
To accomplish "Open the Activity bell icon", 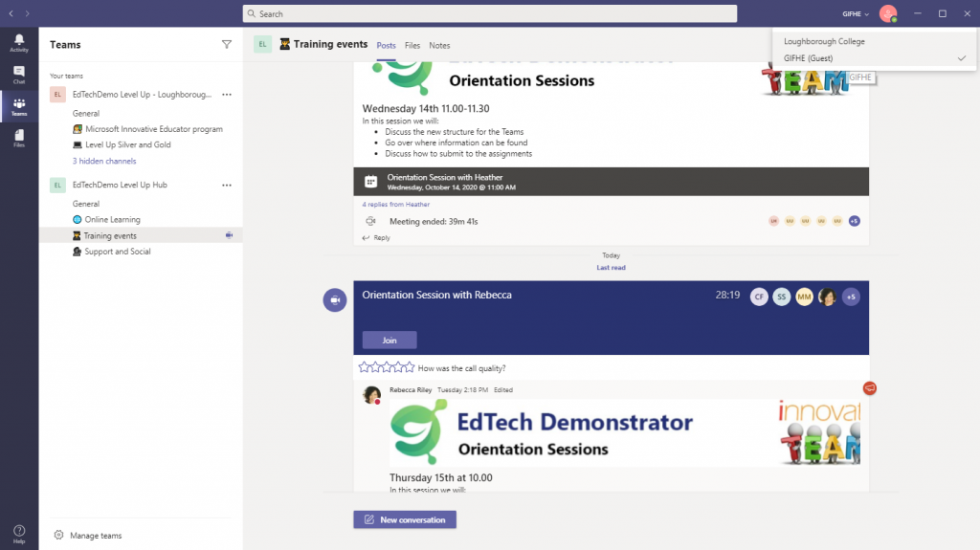I will [19, 42].
